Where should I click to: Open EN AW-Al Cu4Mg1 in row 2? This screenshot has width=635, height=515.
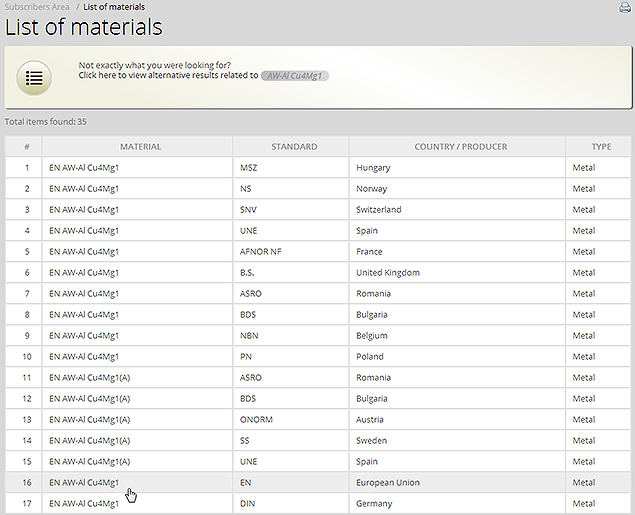84,189
